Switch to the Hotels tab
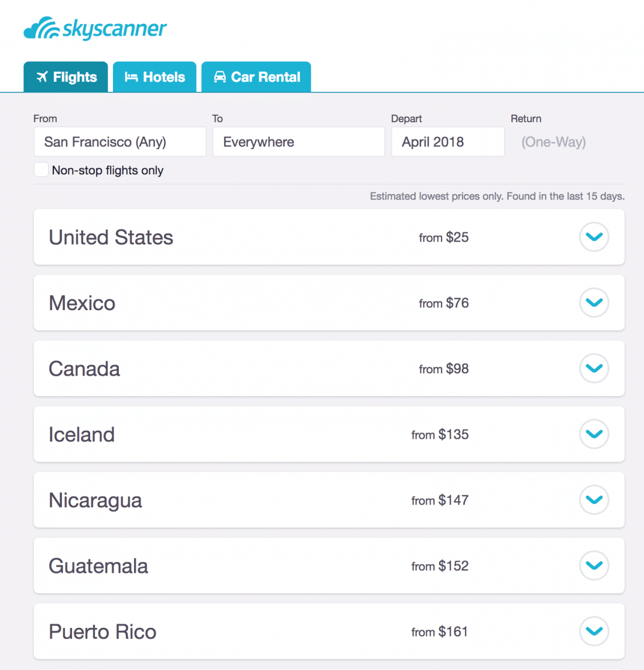This screenshot has height=670, width=644. tap(155, 77)
